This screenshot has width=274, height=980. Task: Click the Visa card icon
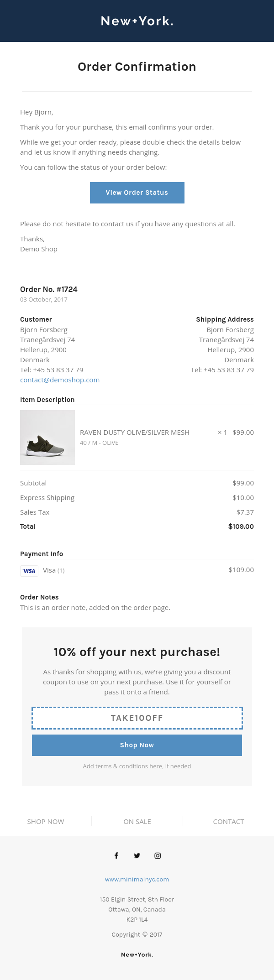point(29,571)
